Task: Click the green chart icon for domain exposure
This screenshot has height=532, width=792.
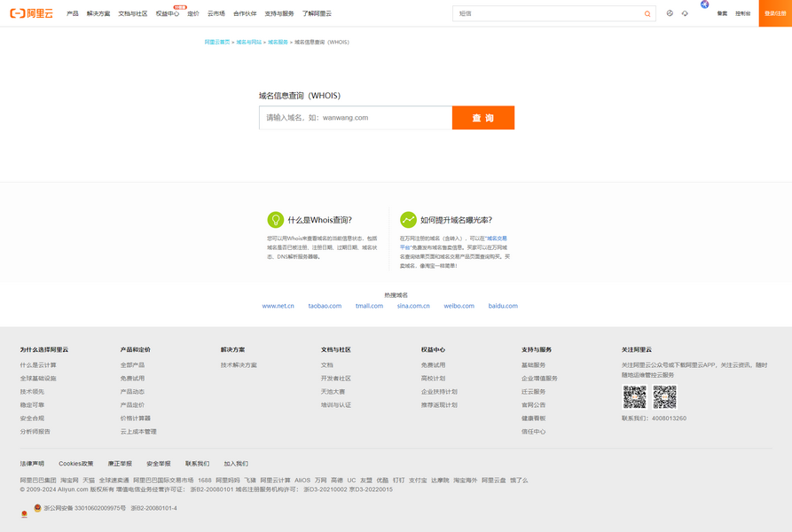Action: coord(408,220)
